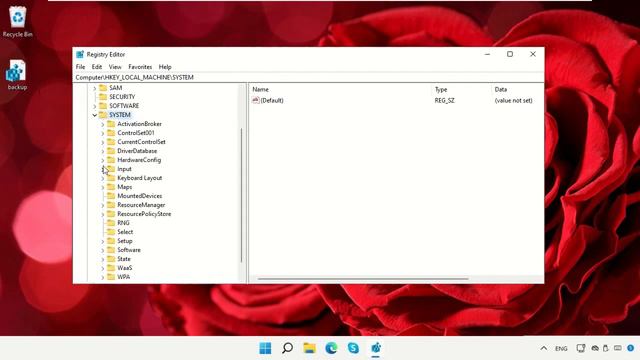Select the ResourcePolicyStore key

(144, 214)
